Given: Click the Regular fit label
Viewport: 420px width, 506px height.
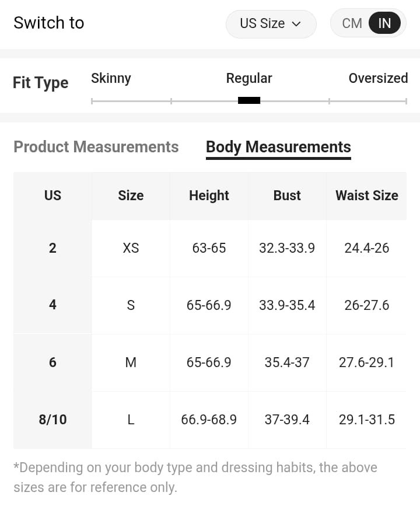Looking at the screenshot, I should pyautogui.click(x=249, y=78).
